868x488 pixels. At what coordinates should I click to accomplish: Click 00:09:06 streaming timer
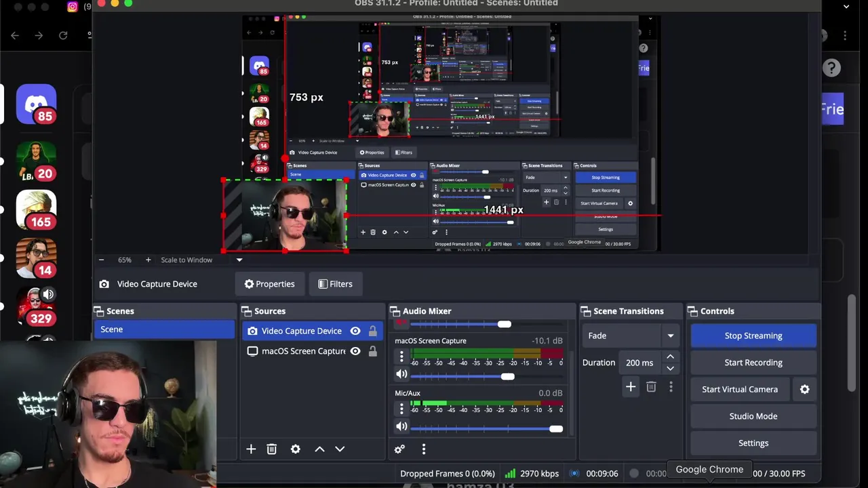[602, 474]
